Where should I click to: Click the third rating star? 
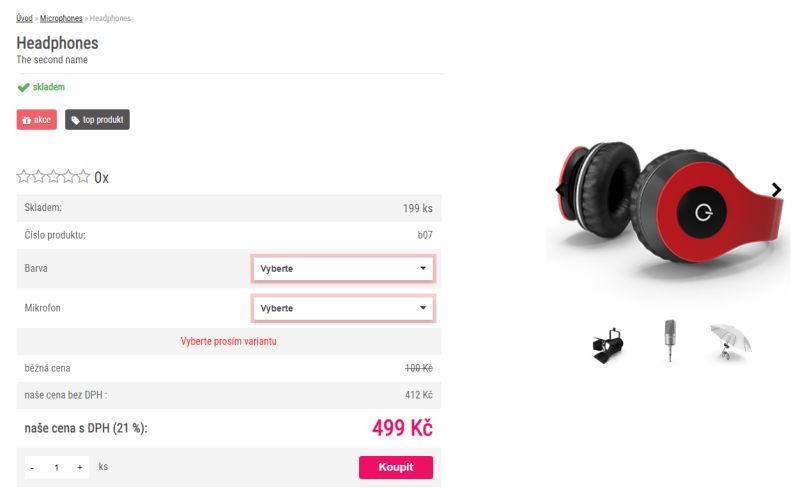[x=54, y=177]
